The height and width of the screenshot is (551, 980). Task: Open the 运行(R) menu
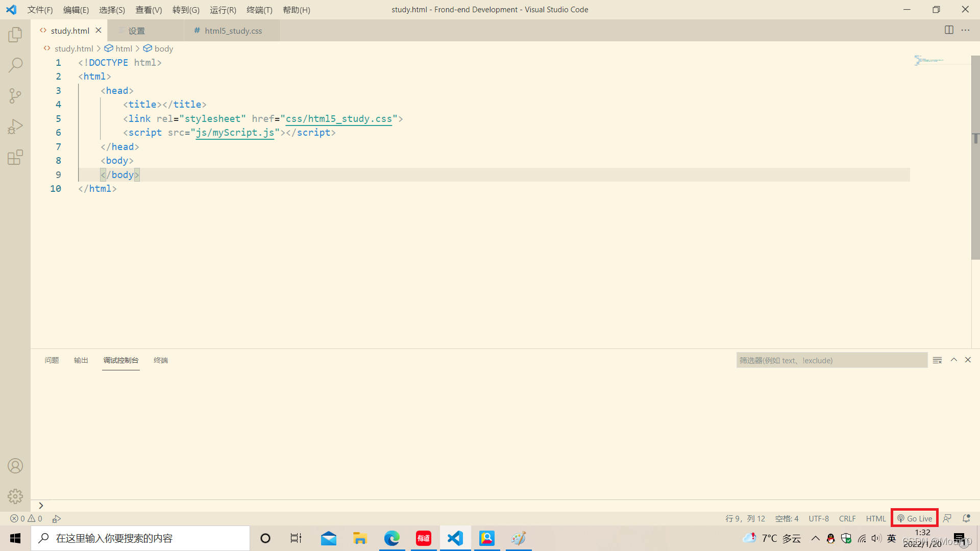pos(223,10)
